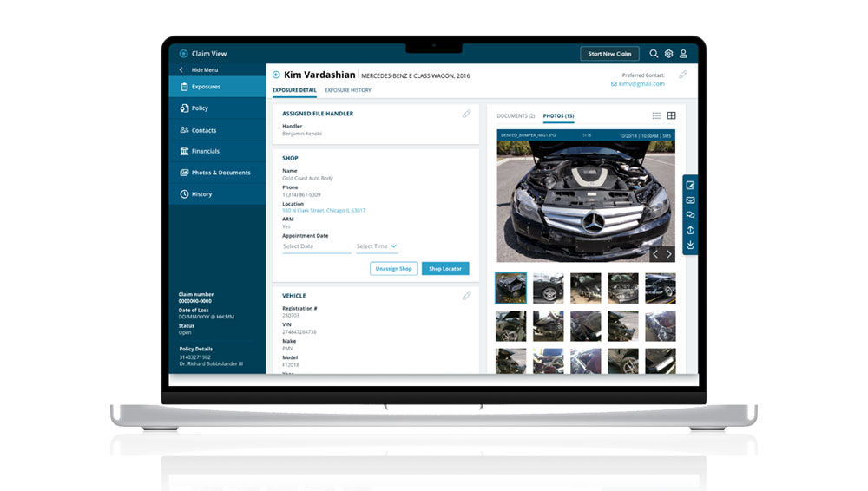Switch photos to list view
The height and width of the screenshot is (491, 868).
point(656,115)
